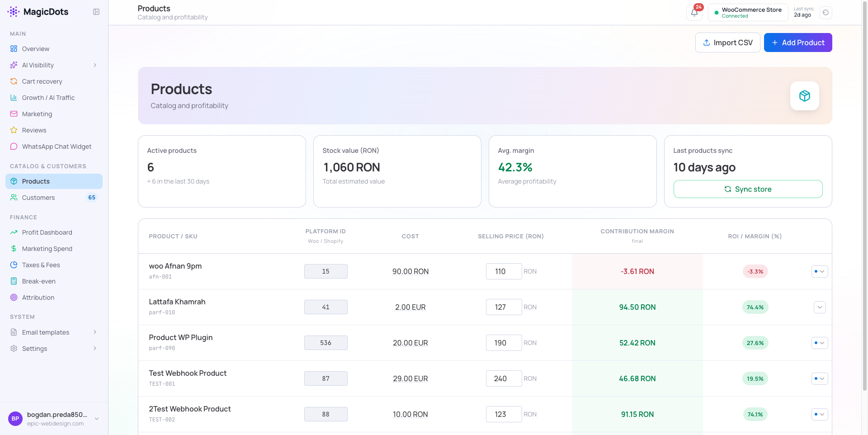Open the account menu chevron beside bogdan.preda850

pyautogui.click(x=97, y=419)
